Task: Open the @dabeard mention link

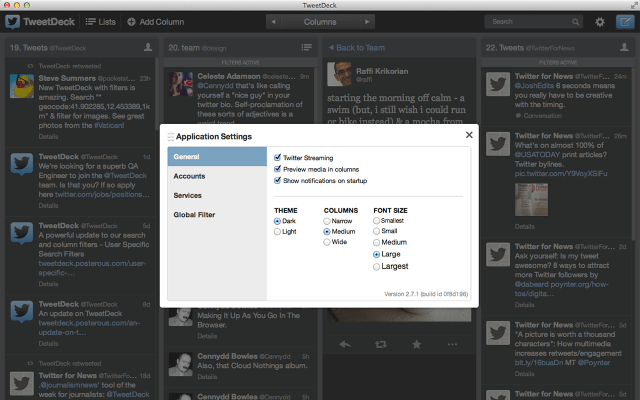Action: click(x=532, y=284)
